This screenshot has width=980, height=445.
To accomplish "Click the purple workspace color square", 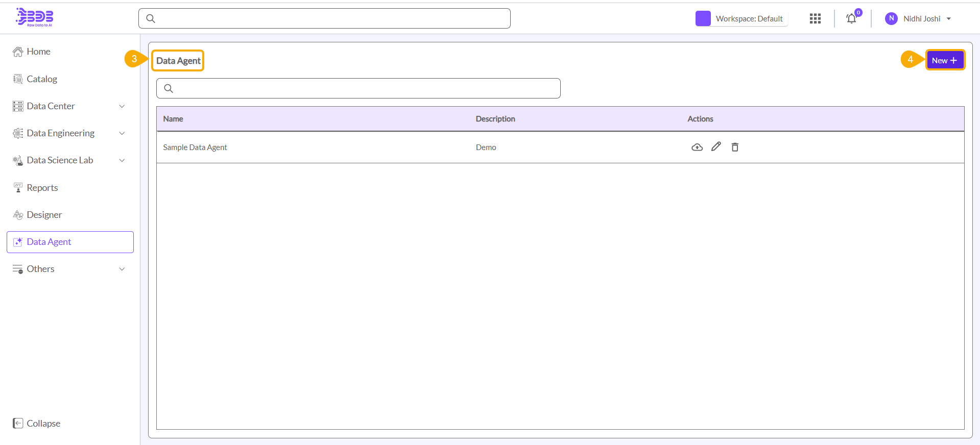I will (x=703, y=19).
